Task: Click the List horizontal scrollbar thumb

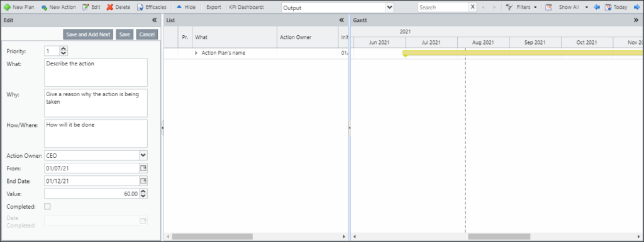Action: (x=213, y=237)
